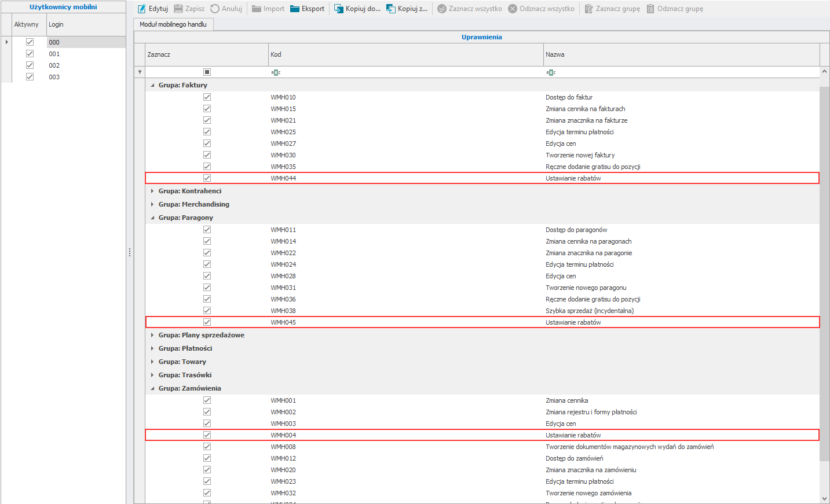Uncheck permission WMH044 Ustawianie rabatów
Image resolution: width=830 pixels, height=504 pixels.
click(x=207, y=178)
